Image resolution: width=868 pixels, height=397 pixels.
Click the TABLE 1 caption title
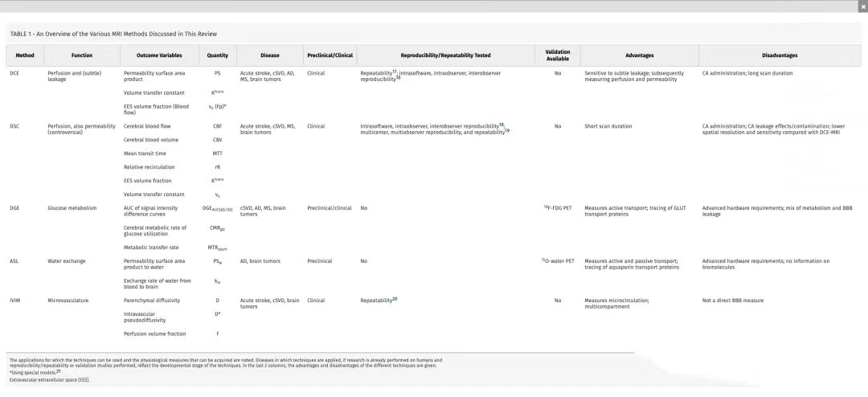tap(113, 34)
